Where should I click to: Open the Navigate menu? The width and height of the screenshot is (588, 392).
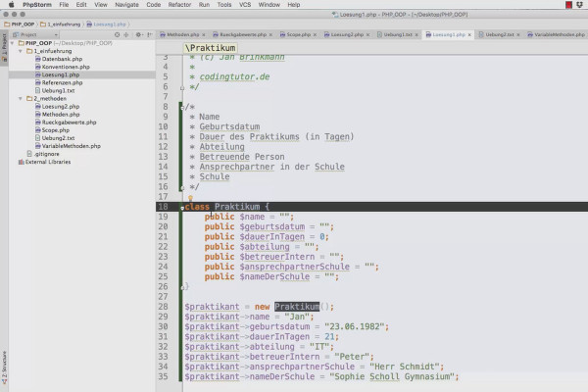pos(126,5)
